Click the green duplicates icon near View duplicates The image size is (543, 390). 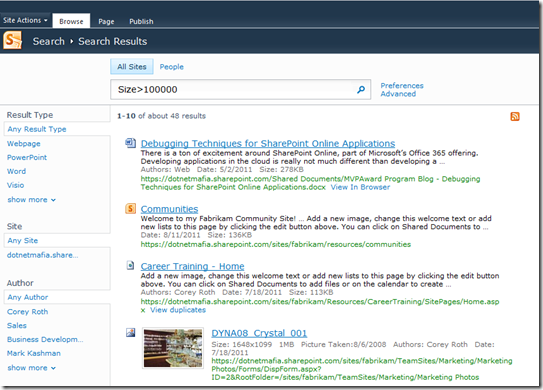(143, 310)
